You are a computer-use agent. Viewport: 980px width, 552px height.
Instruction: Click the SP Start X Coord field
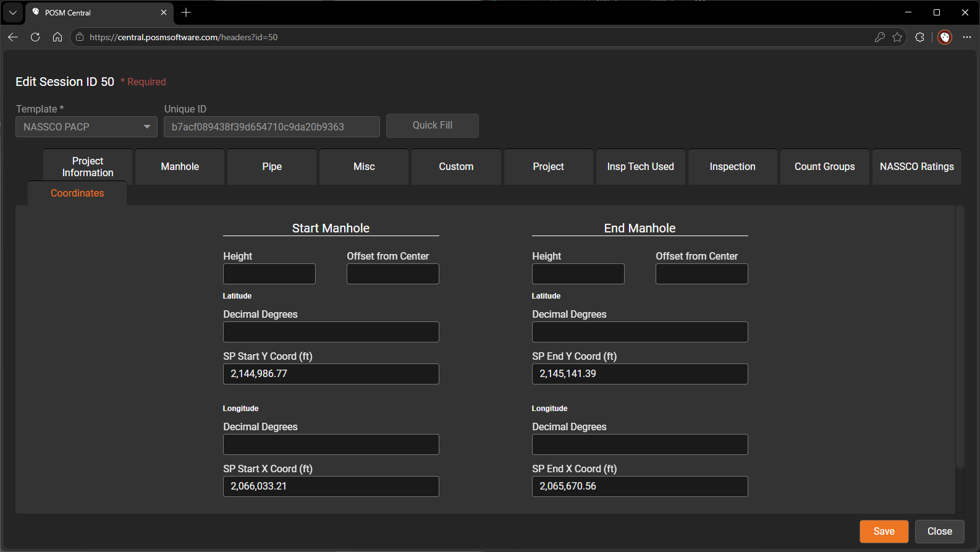[x=331, y=486]
